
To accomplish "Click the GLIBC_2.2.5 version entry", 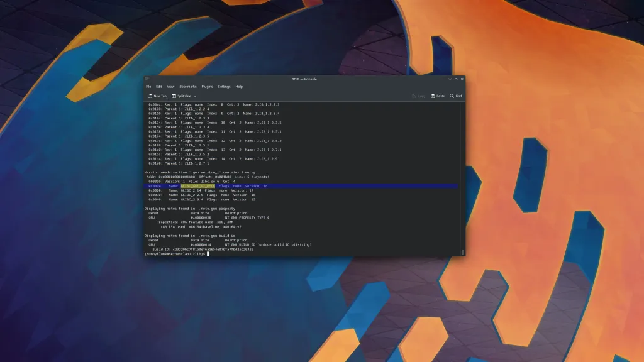I will pyautogui.click(x=192, y=195).
